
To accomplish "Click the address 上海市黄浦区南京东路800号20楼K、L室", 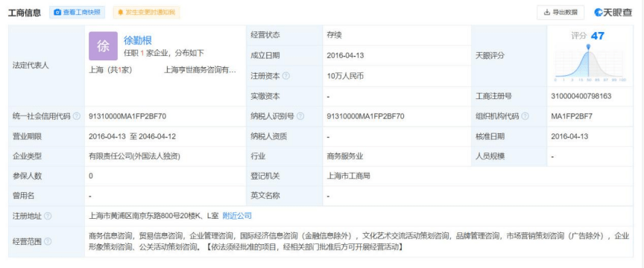I will tap(154, 215).
